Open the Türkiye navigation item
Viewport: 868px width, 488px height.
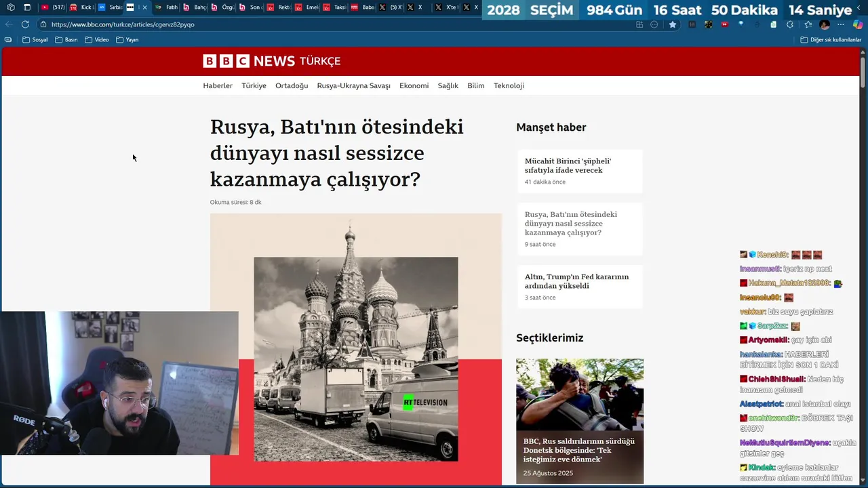[x=254, y=85]
